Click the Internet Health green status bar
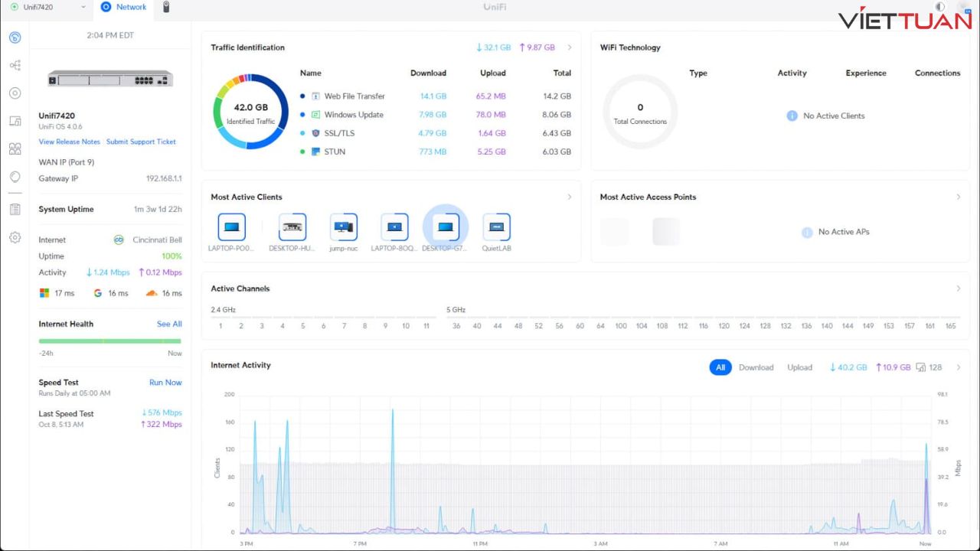 coord(110,341)
